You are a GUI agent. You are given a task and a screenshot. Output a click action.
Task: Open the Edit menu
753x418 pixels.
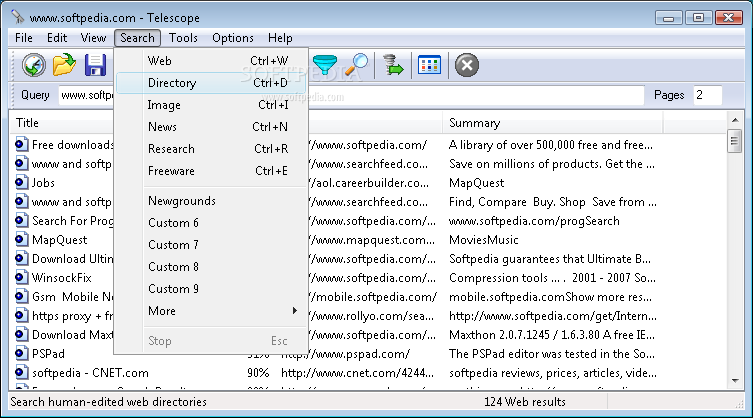[57, 37]
